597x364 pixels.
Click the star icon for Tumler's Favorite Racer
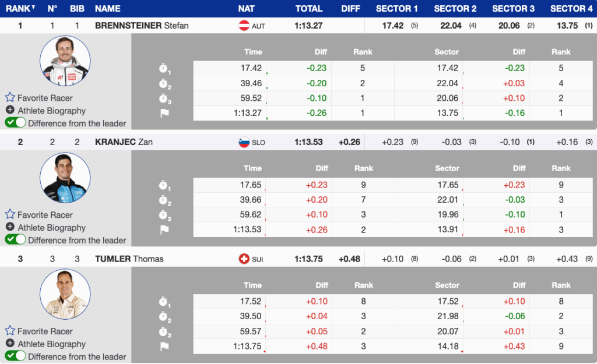pos(10,331)
